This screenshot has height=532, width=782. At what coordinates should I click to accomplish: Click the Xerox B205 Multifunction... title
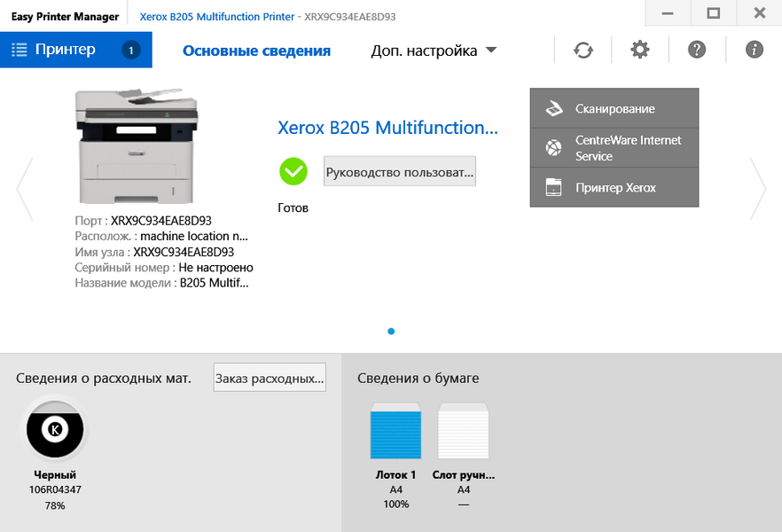[387, 128]
